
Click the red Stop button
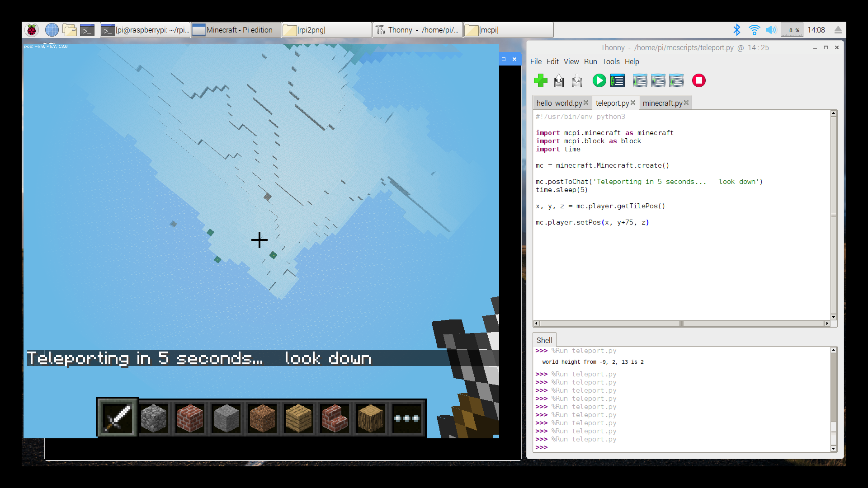pos(698,81)
